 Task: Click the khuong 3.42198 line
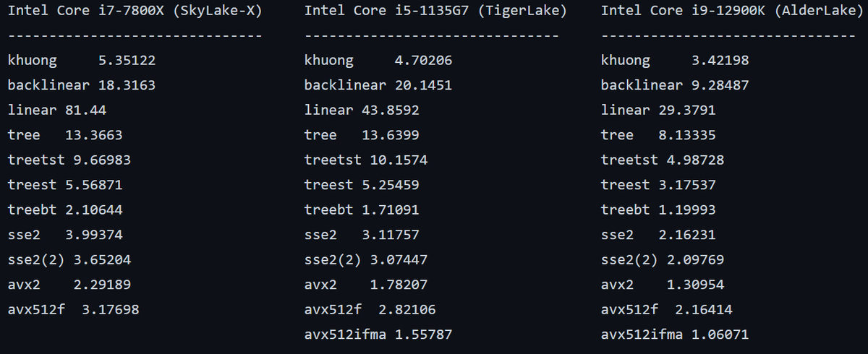tap(675, 61)
